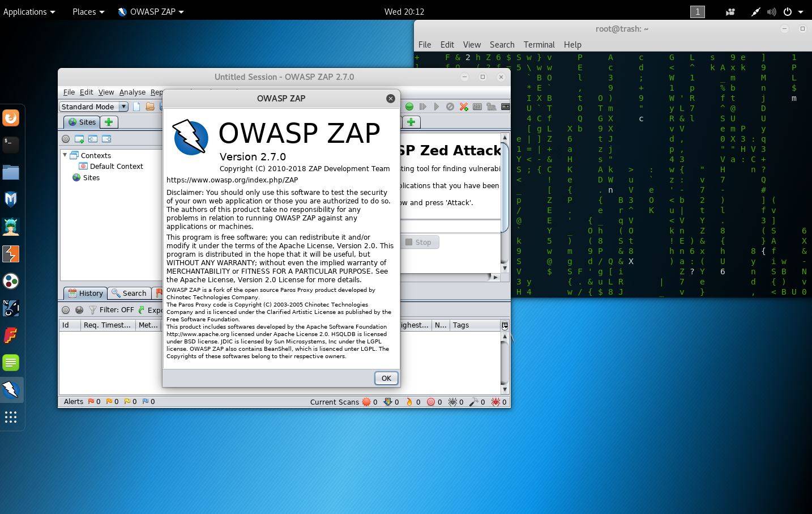Switch to the History tab
The image size is (812, 514).
tap(86, 293)
